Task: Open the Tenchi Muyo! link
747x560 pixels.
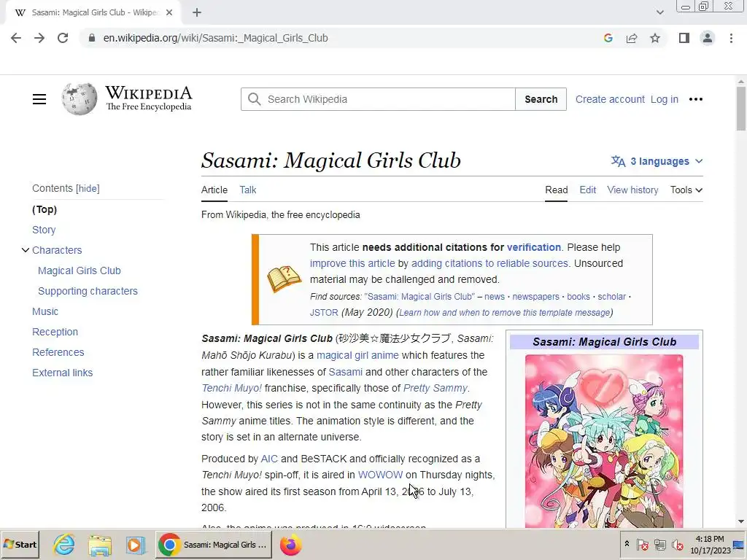Action: [x=231, y=389]
